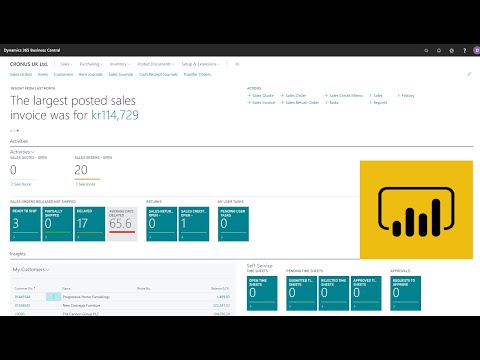The height and width of the screenshot is (360, 480).
Task: Click the expand page arrows icon
Action: pyautogui.click(x=469, y=74)
